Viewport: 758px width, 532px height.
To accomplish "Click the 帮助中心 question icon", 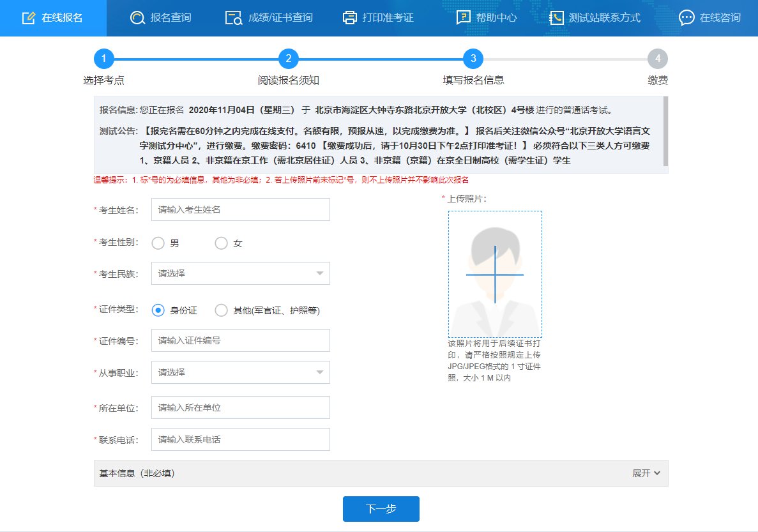I will pyautogui.click(x=463, y=18).
